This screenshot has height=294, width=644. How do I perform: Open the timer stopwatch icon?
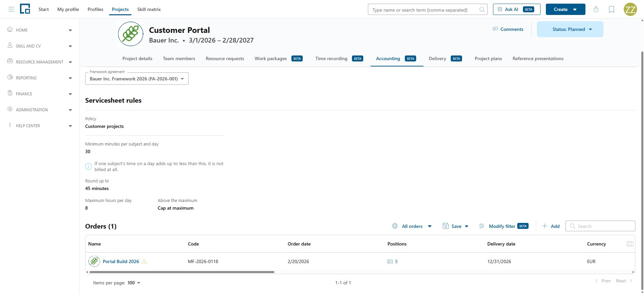[x=596, y=9]
